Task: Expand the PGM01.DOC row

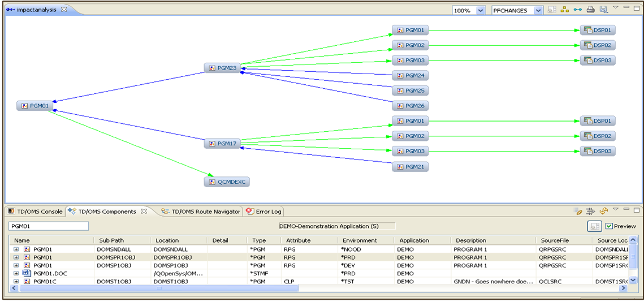Action: pyautogui.click(x=16, y=273)
